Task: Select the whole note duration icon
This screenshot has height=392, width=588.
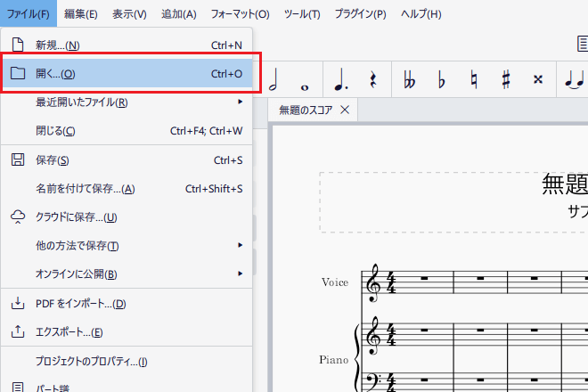Action: tap(305, 79)
